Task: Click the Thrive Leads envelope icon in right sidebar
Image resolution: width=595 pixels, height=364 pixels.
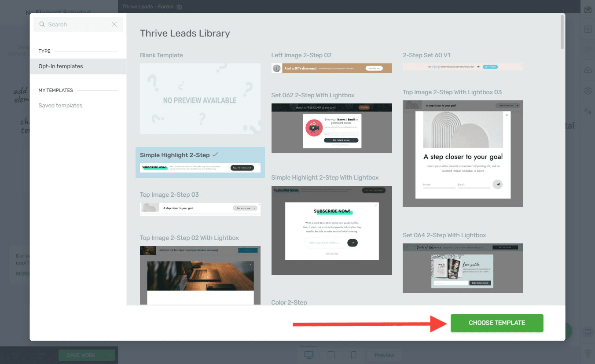Action: pyautogui.click(x=588, y=10)
